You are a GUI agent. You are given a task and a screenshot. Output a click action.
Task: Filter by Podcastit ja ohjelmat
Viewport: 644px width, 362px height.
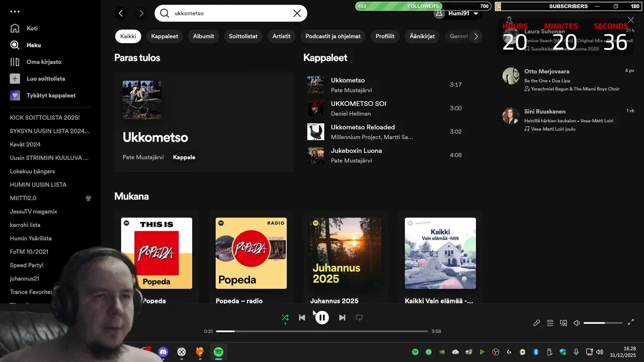pyautogui.click(x=333, y=36)
